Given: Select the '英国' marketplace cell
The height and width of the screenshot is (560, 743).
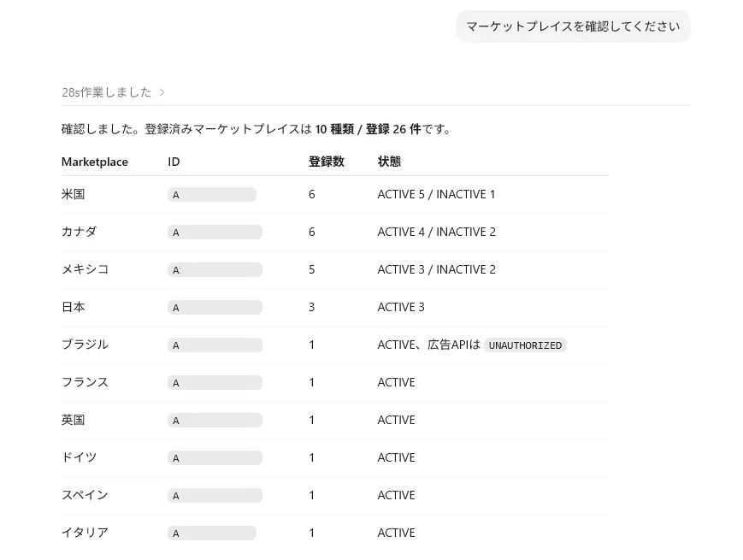Looking at the screenshot, I should [73, 420].
